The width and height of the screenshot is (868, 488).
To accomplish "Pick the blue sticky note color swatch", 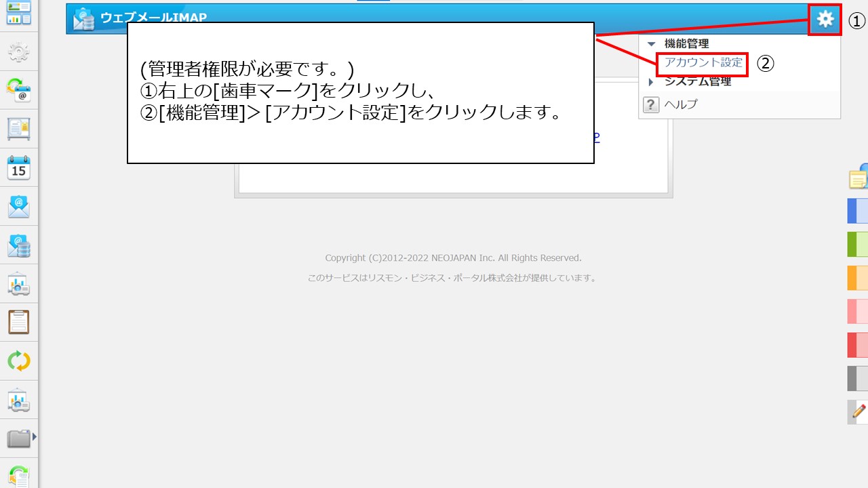I will coord(858,211).
